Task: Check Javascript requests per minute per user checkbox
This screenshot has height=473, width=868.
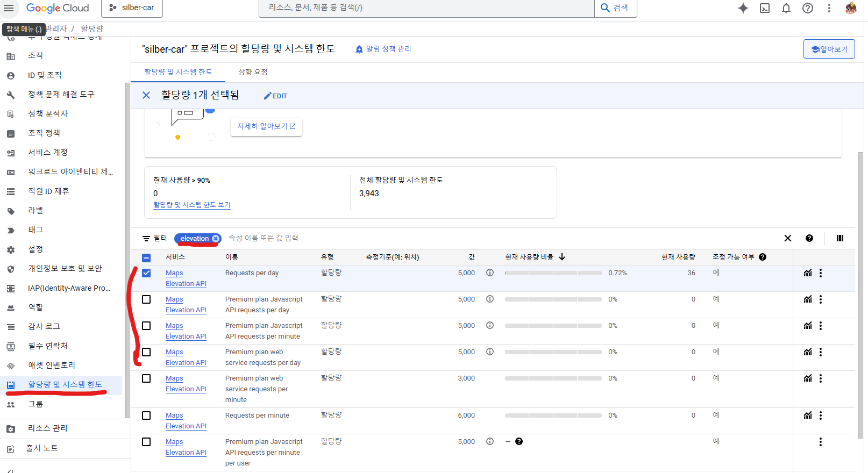Action: point(146,442)
